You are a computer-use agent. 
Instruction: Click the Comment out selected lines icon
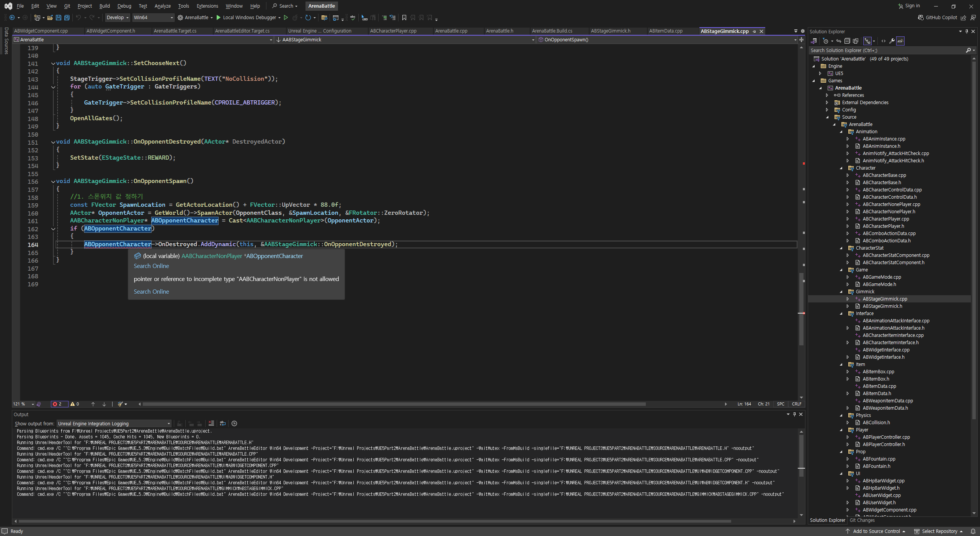(384, 18)
